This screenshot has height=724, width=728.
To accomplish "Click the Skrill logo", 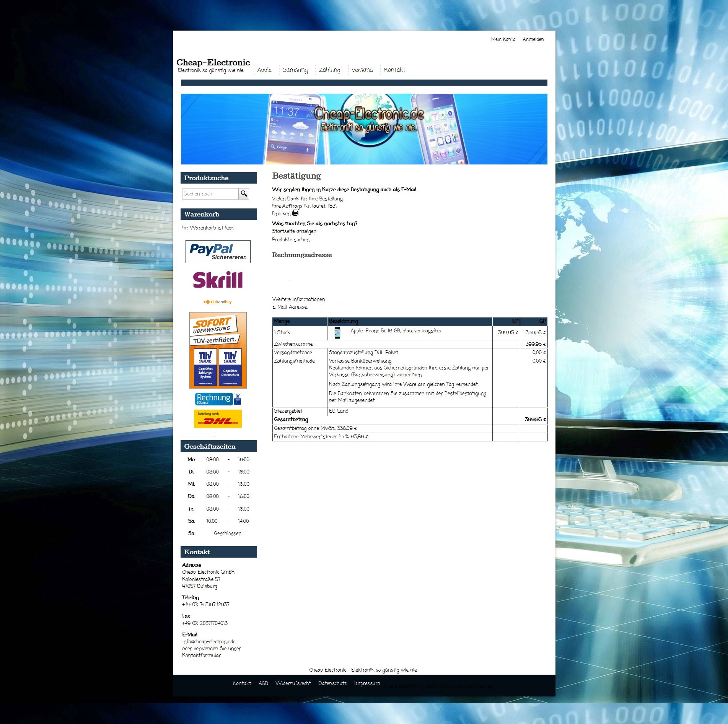I will pyautogui.click(x=218, y=280).
